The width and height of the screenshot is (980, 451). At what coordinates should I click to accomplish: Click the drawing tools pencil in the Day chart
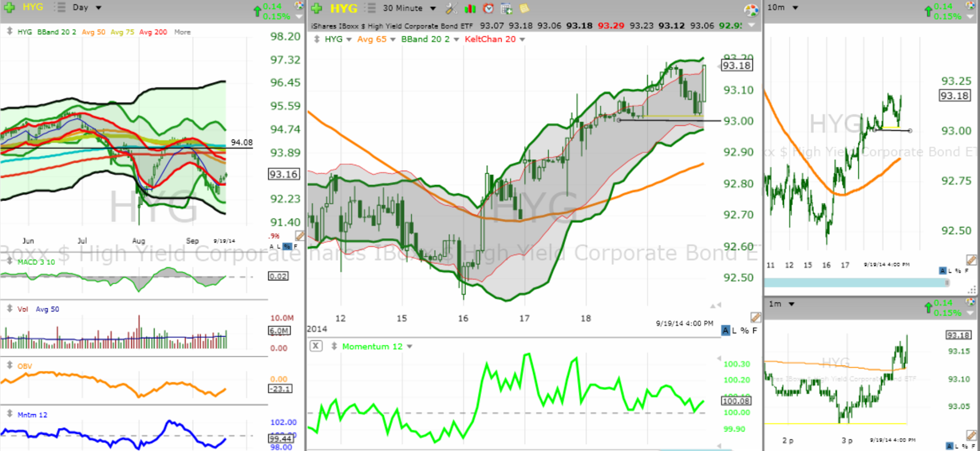299,236
